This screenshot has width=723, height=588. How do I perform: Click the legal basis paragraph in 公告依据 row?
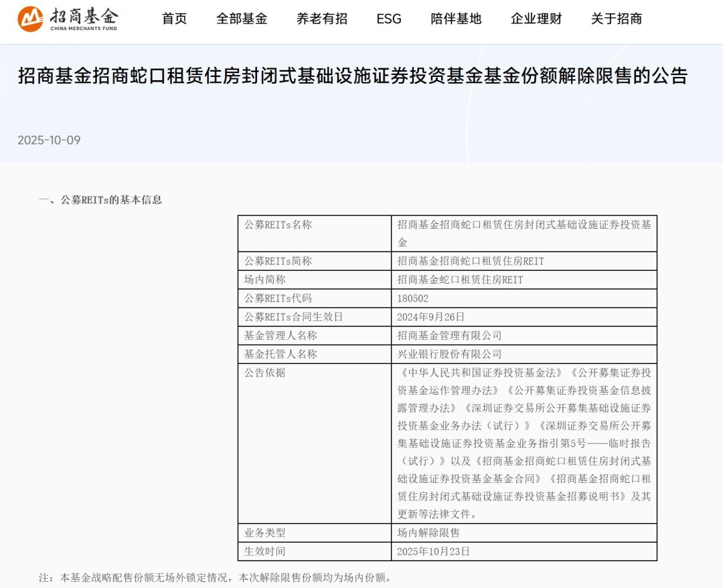524,444
